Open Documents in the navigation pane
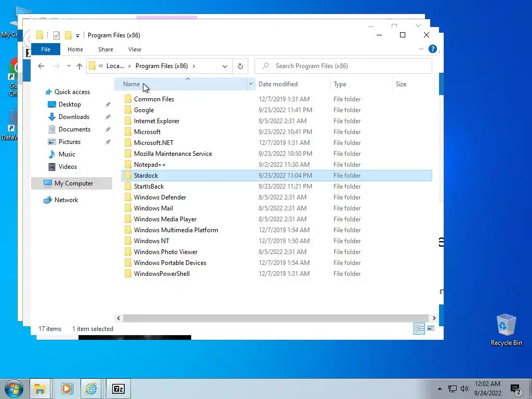Image resolution: width=532 pixels, height=399 pixels. pyautogui.click(x=74, y=129)
